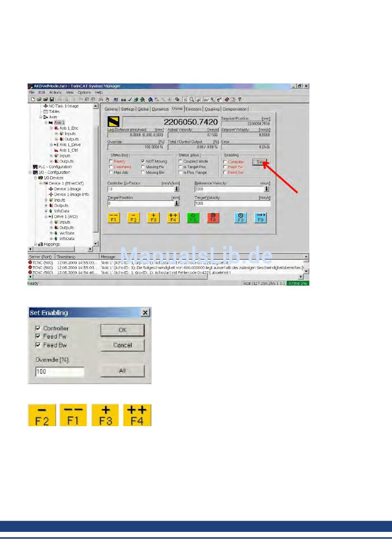Toggle the In Target Pos. checkbox
392x555 pixels.
(x=180, y=167)
